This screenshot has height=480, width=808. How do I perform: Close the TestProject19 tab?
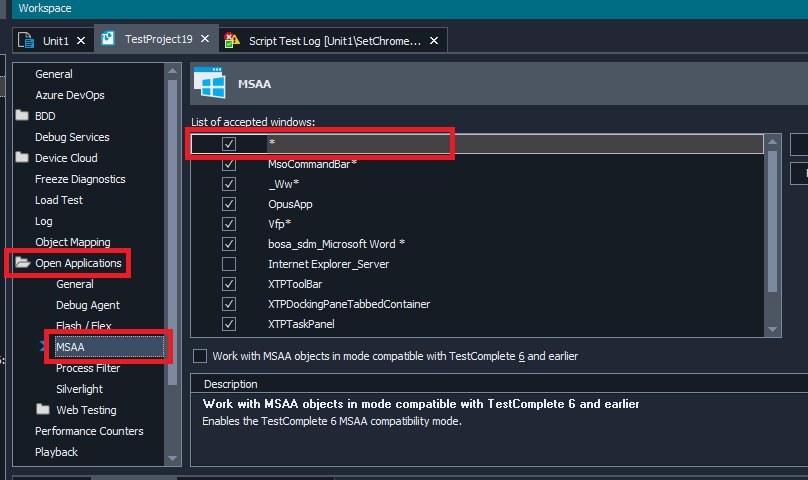(x=205, y=39)
